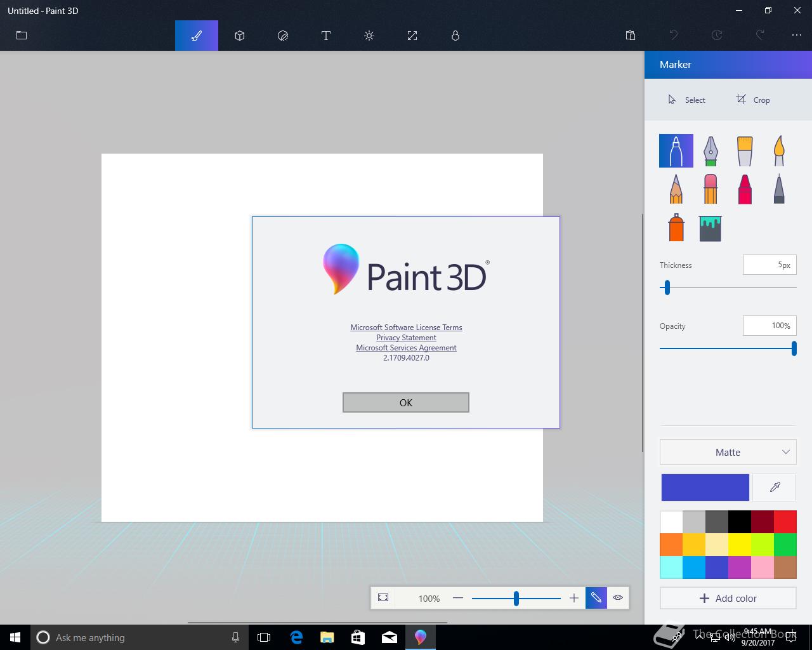
Task: Select the Eraser tool
Action: pyautogui.click(x=710, y=189)
